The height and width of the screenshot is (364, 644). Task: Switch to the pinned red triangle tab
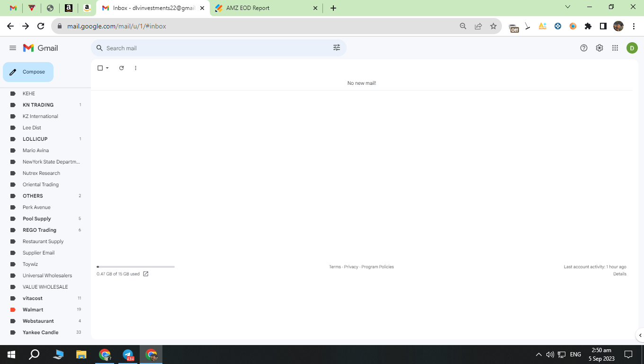click(x=32, y=8)
